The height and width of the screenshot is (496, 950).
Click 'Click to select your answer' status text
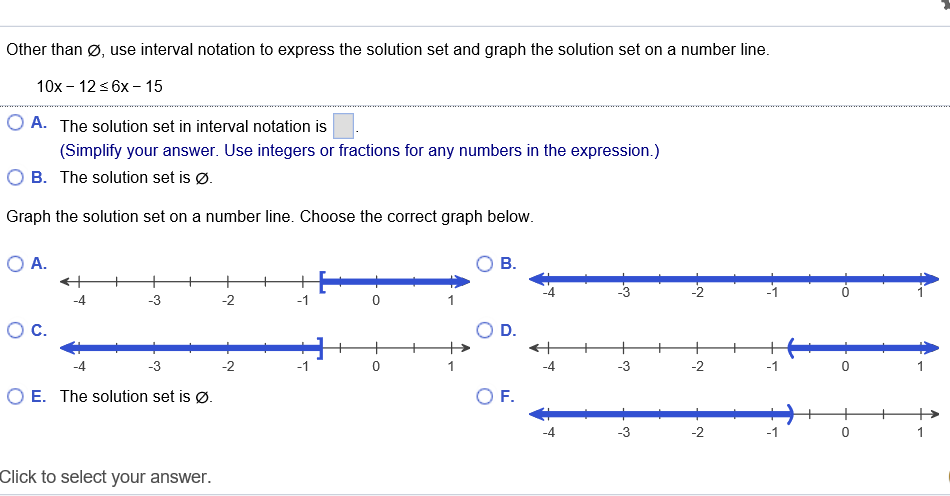[x=105, y=477]
